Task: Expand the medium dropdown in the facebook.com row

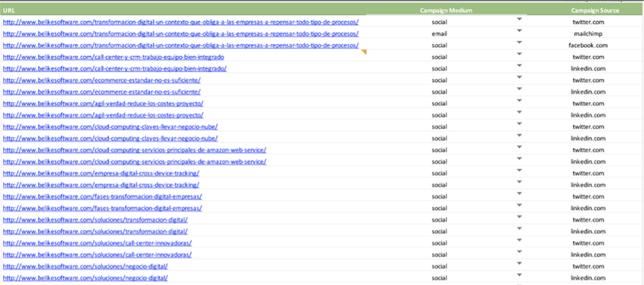Action: point(519,42)
